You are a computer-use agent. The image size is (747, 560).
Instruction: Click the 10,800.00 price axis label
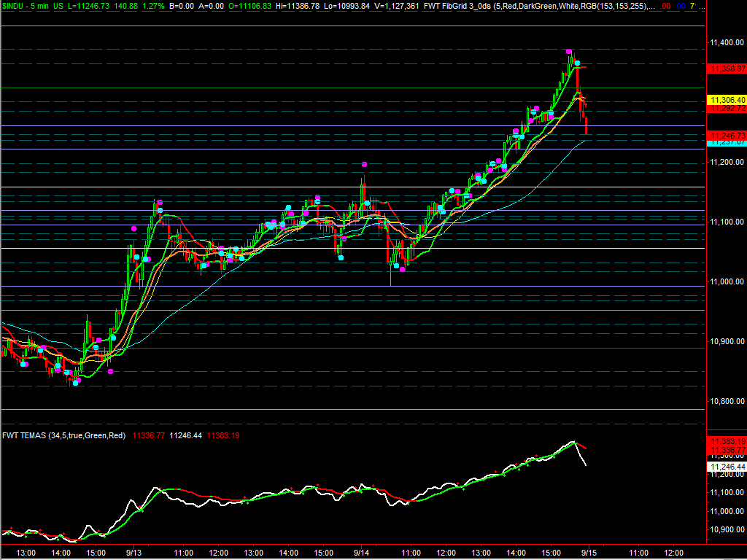[727, 401]
